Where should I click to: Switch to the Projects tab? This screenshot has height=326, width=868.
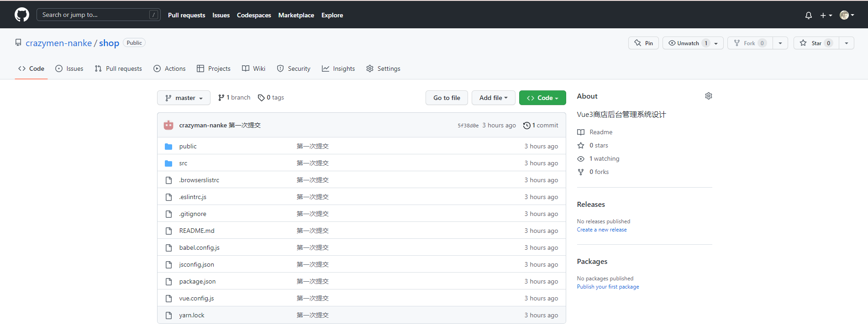pyautogui.click(x=213, y=68)
